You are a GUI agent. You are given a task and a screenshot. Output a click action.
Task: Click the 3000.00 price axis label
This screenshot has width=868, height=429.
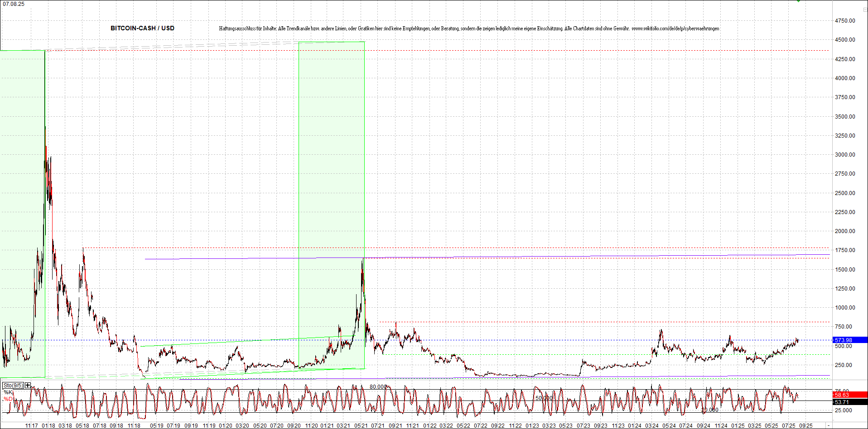[845, 155]
